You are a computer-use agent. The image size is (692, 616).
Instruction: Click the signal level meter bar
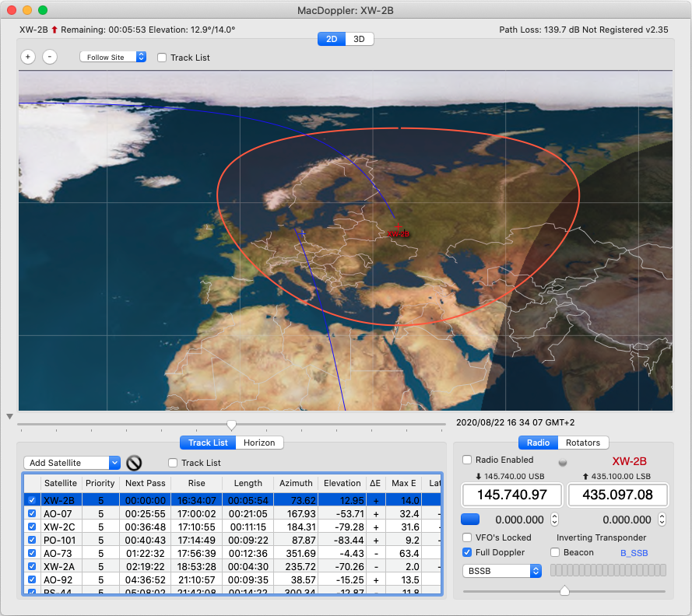608,570
